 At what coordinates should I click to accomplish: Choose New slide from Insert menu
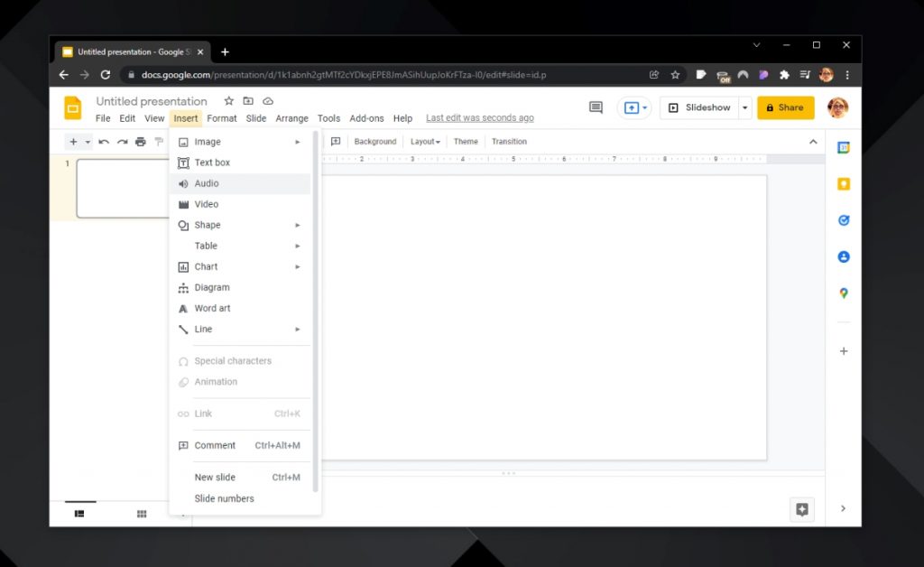click(240, 478)
